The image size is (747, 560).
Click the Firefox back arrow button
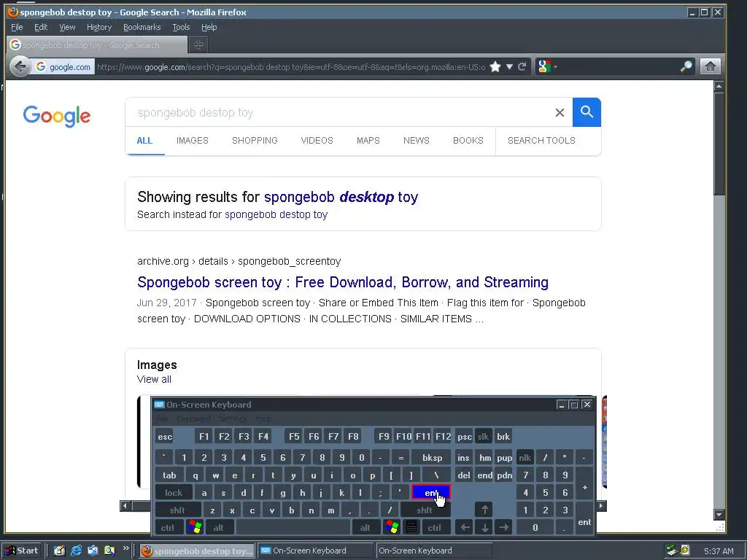coord(20,66)
